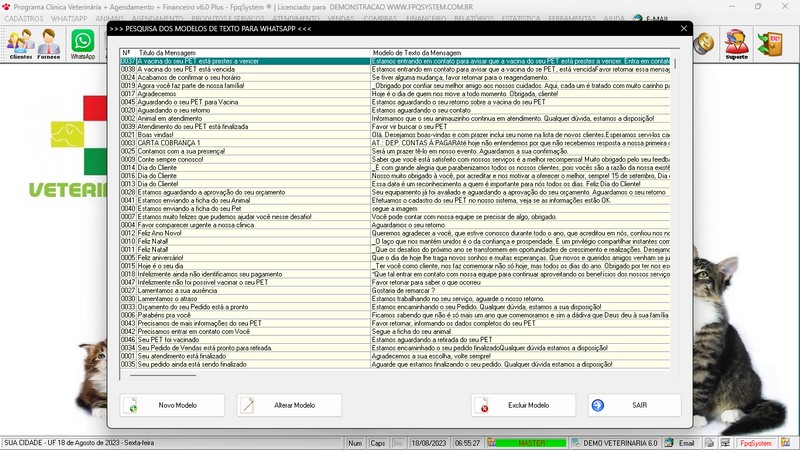800x450 pixels.
Task: Open the WhatsApp toolbar icon
Action: click(82, 44)
